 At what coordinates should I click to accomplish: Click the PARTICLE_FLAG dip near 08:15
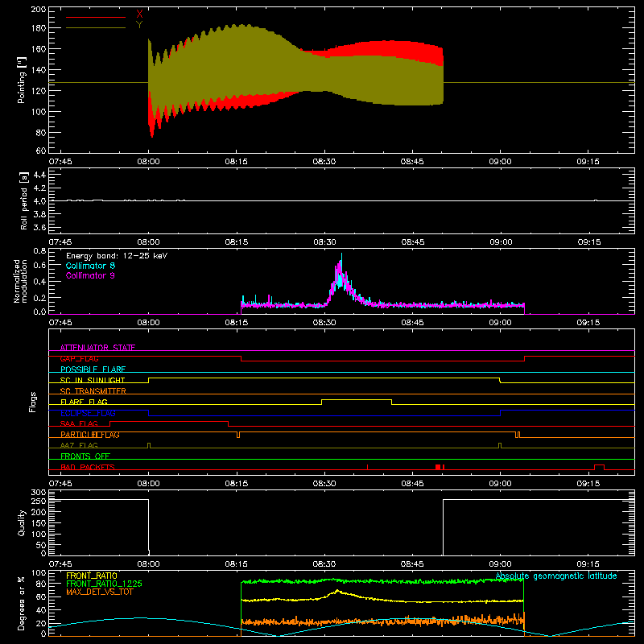pos(238,435)
